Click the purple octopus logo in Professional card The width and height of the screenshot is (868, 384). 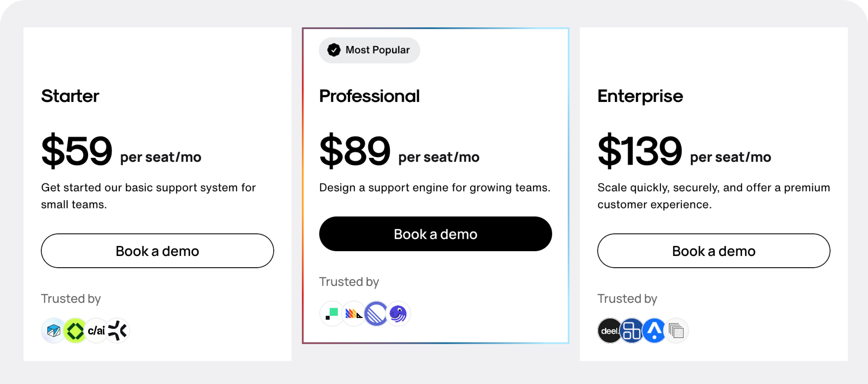coord(398,313)
